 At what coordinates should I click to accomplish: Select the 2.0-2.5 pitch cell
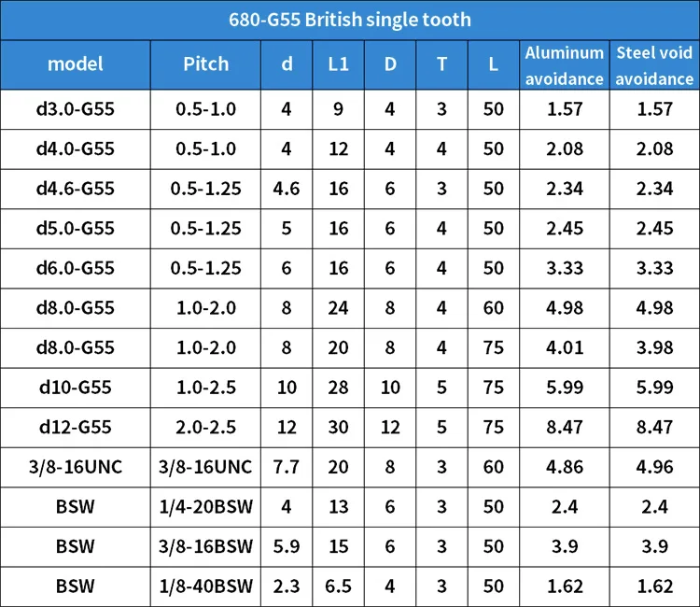pyautogui.click(x=205, y=428)
